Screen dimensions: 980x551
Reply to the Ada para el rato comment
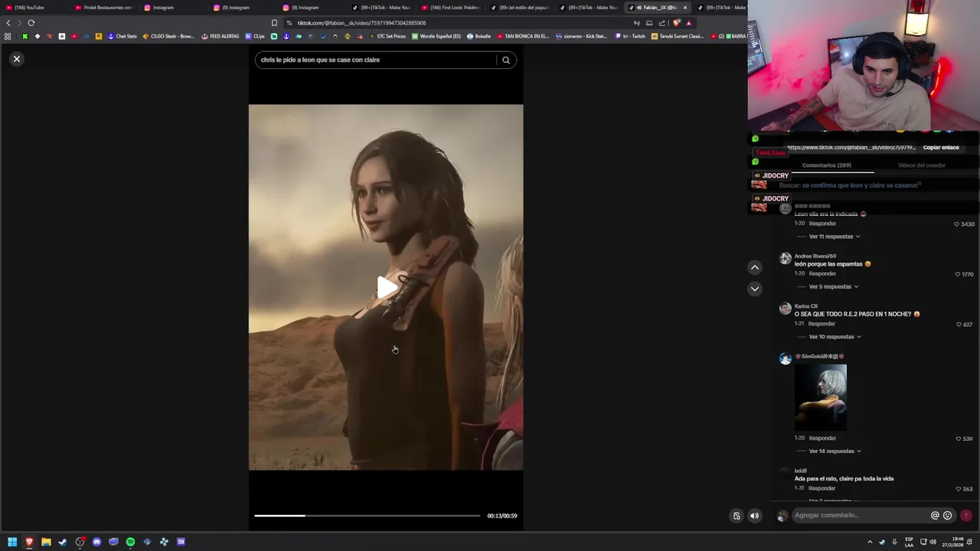point(822,488)
